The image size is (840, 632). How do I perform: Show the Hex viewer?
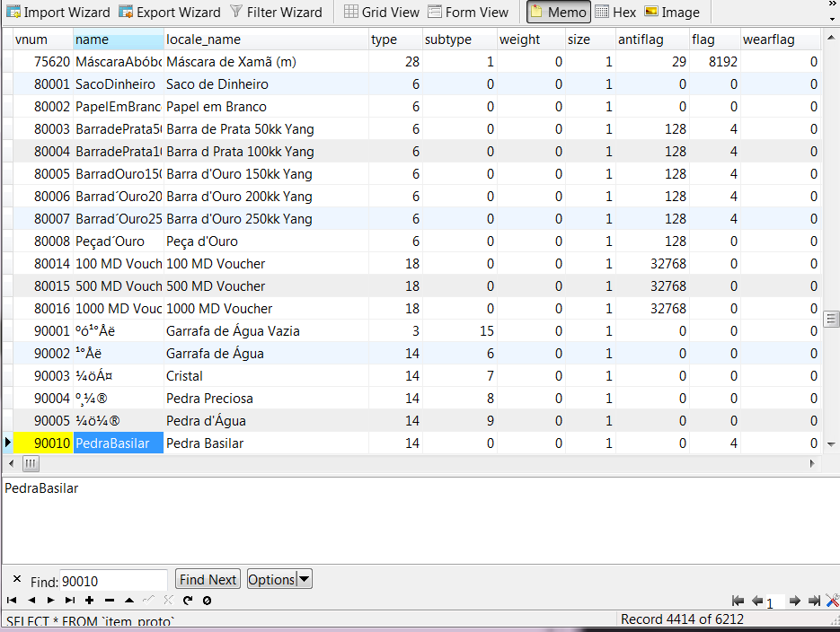click(615, 12)
